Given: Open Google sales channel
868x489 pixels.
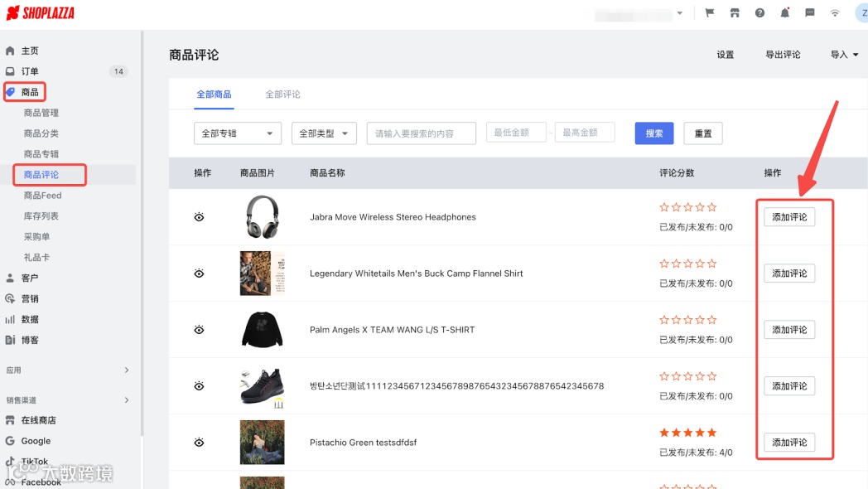Looking at the screenshot, I should pos(36,441).
